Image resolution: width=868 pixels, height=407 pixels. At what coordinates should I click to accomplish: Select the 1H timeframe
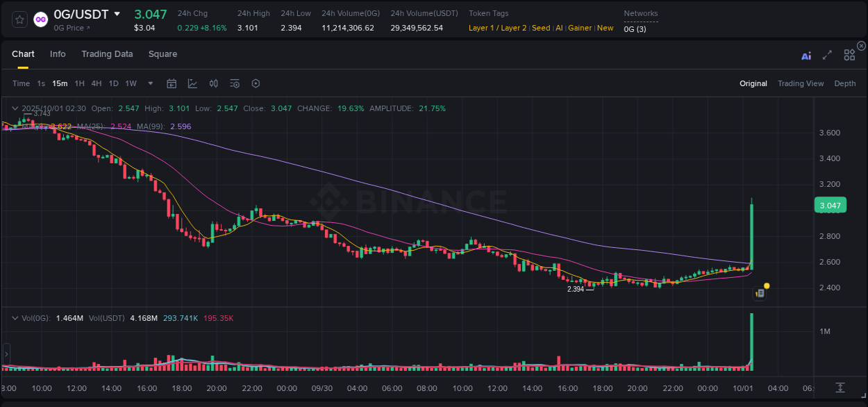[x=80, y=83]
